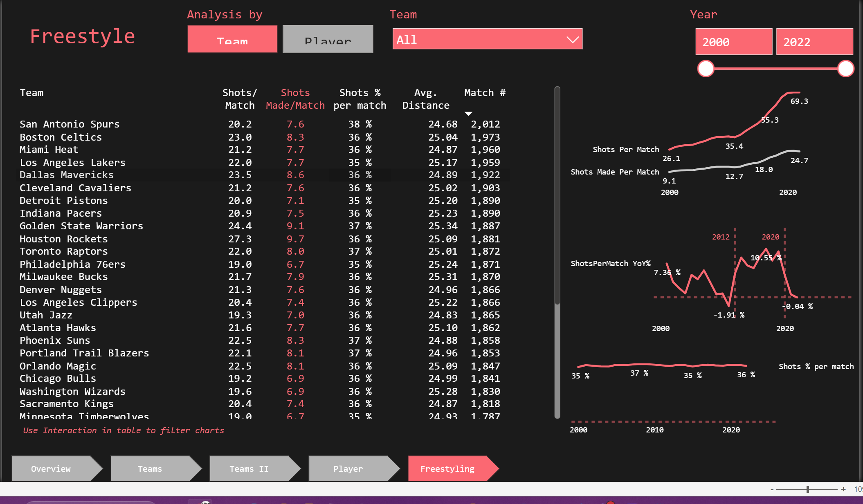863x504 pixels.
Task: Go to the Teams II page
Action: [x=255, y=468]
